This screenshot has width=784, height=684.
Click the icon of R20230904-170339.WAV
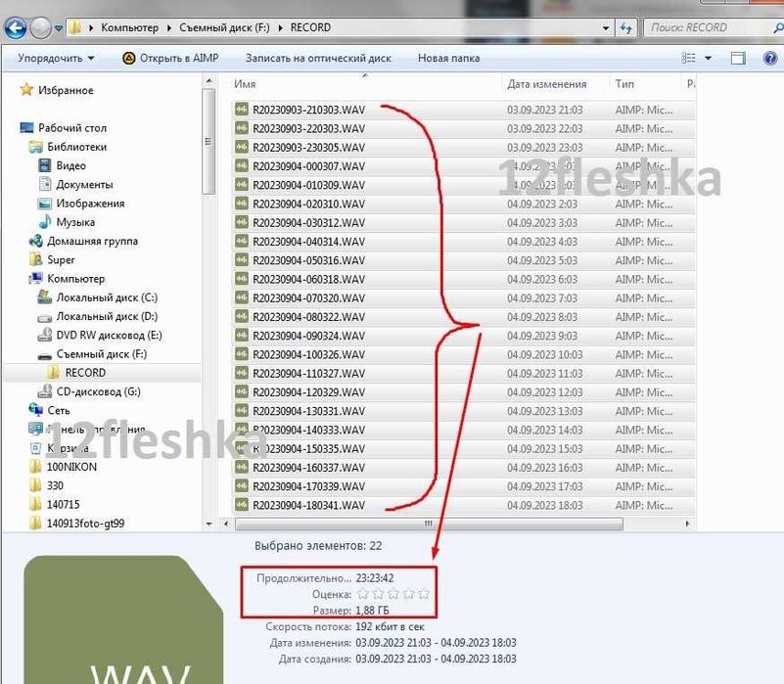click(x=242, y=486)
